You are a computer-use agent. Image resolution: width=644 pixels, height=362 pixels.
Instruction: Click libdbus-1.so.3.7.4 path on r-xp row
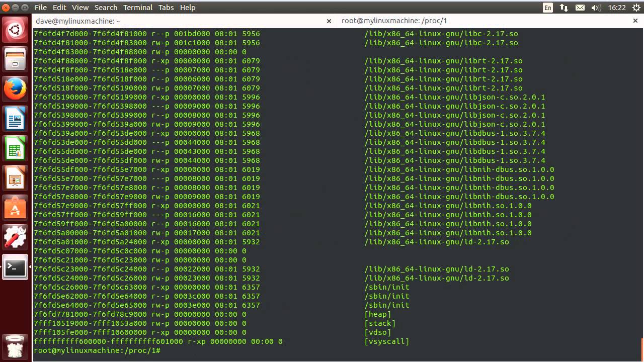[455, 133]
